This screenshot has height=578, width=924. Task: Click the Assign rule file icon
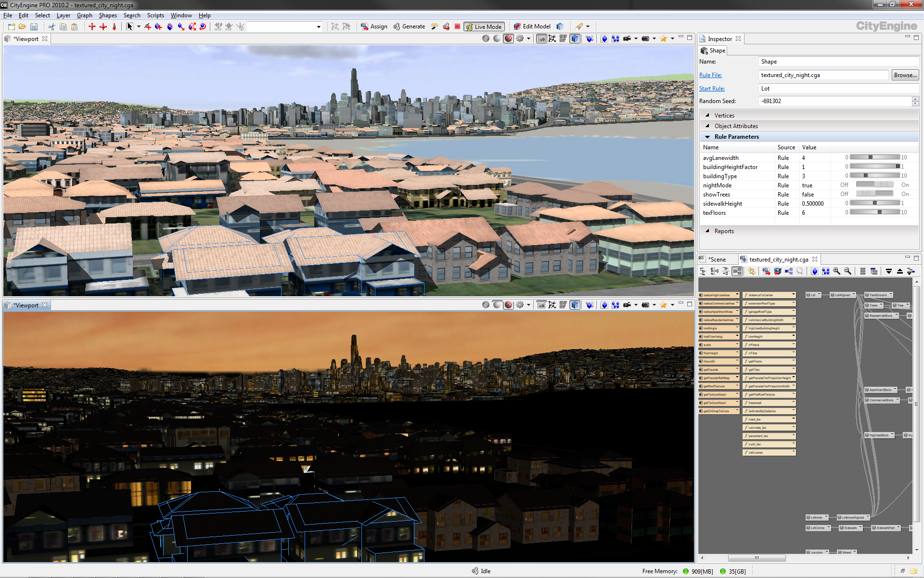(x=365, y=26)
